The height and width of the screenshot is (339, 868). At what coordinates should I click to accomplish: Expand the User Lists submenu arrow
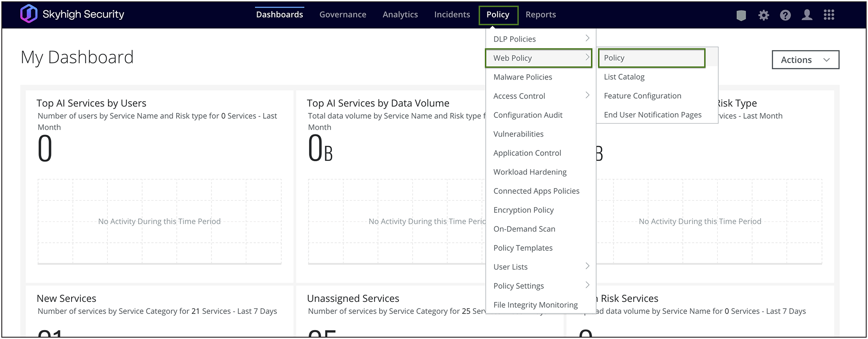[x=587, y=266]
